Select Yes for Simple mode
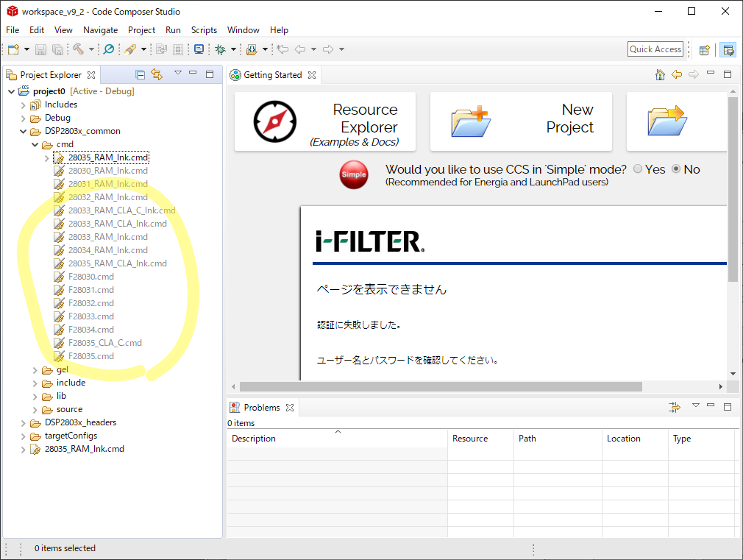This screenshot has height=560, width=743. 637,169
